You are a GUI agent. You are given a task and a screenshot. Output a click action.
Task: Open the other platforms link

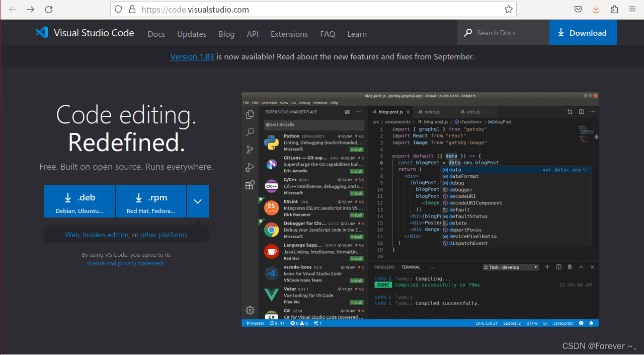164,235
